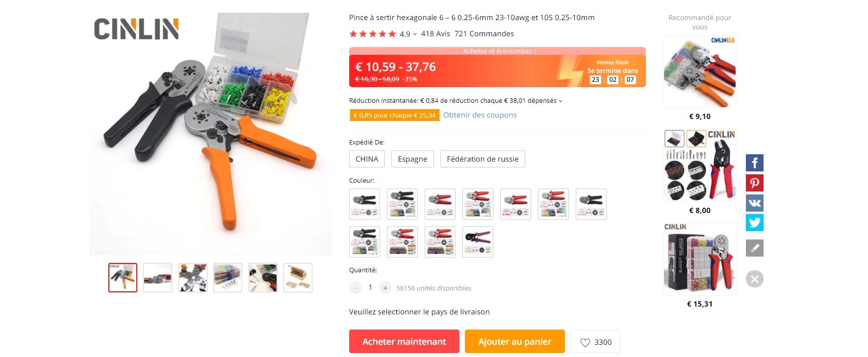The width and height of the screenshot is (868, 357).
Task: Select Espagne as shipping origin
Action: coord(412,159)
